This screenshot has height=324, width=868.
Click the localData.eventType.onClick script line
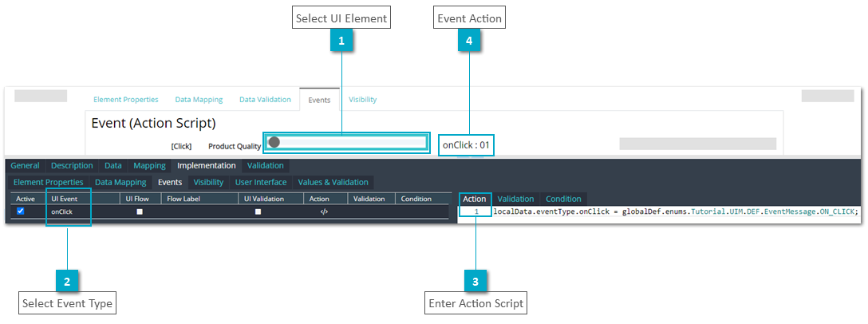pyautogui.click(x=676, y=211)
